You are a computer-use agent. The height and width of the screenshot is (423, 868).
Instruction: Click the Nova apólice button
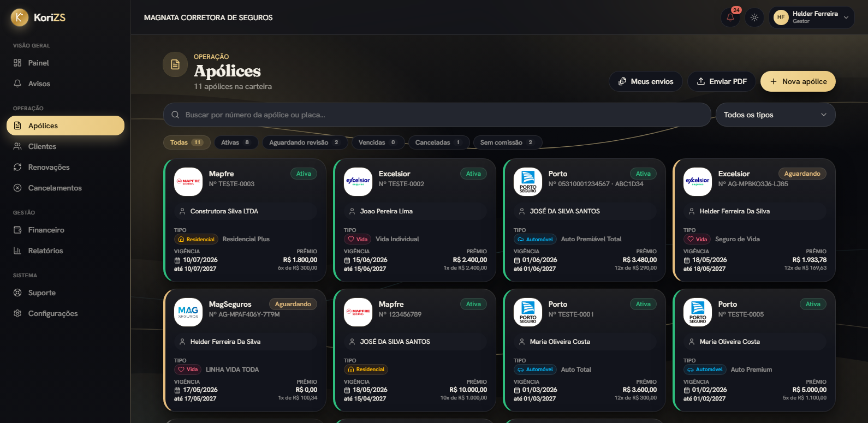(798, 81)
